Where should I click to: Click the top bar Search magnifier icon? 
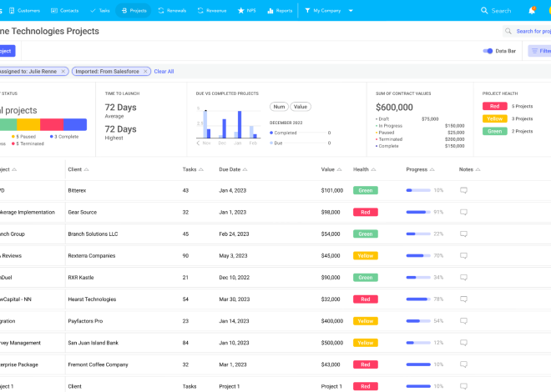click(484, 11)
